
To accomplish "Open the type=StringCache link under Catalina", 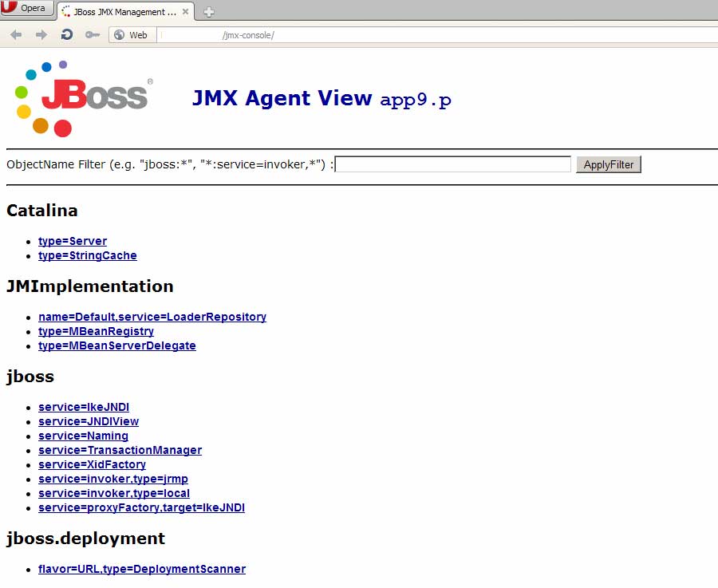I will pos(88,255).
